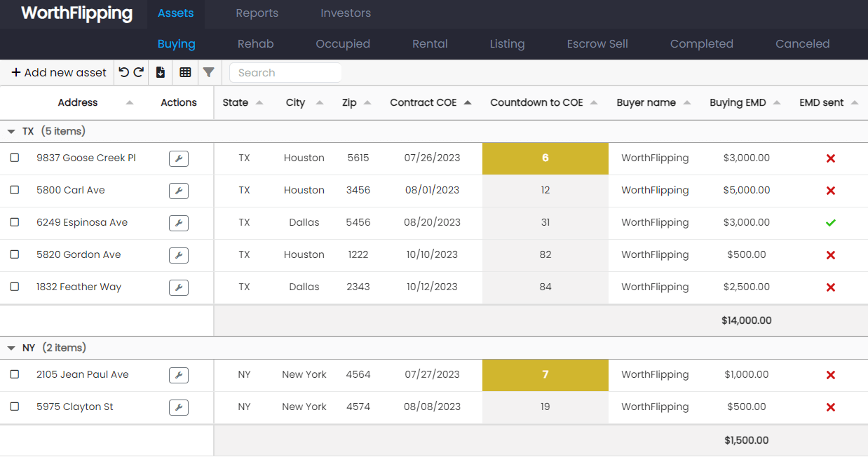Check the box for 5800 Carl Ave
Screen dimensions: 868x457
(x=15, y=191)
